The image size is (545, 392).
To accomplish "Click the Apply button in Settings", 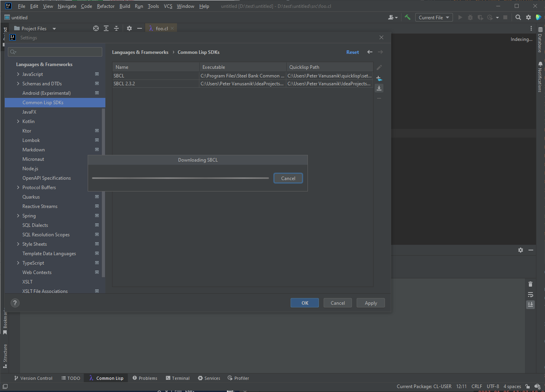I will pyautogui.click(x=370, y=303).
